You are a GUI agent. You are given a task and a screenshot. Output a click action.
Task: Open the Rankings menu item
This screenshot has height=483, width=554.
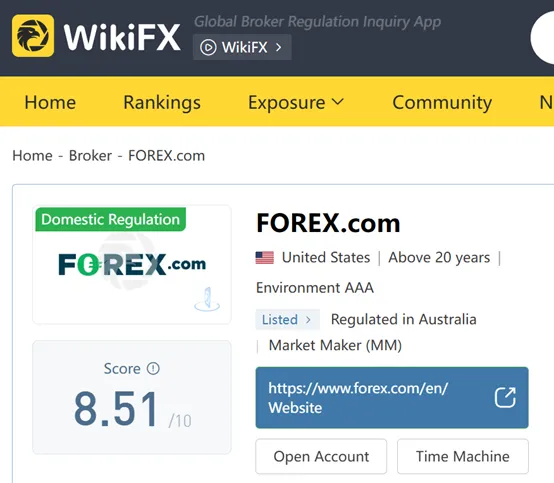point(162,103)
